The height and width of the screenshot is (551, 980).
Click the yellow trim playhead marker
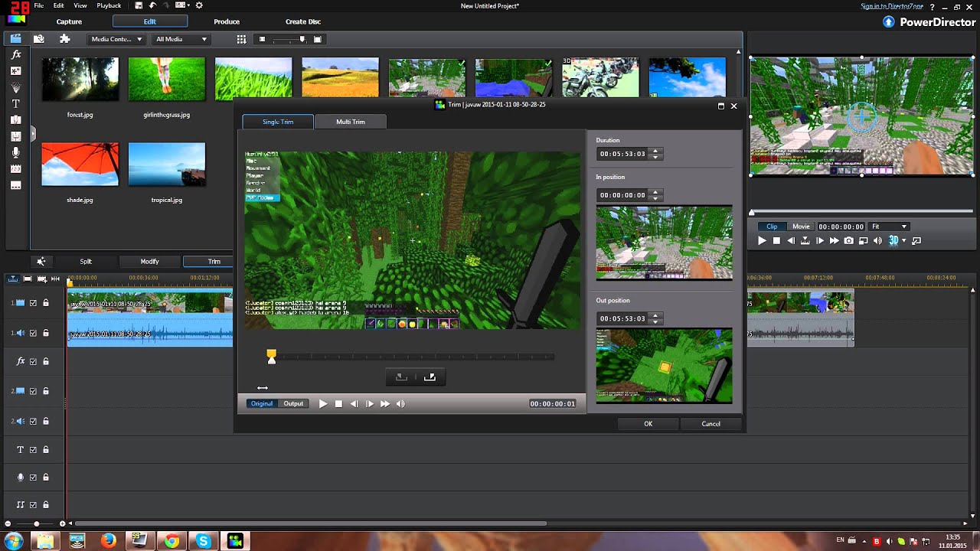click(x=271, y=355)
